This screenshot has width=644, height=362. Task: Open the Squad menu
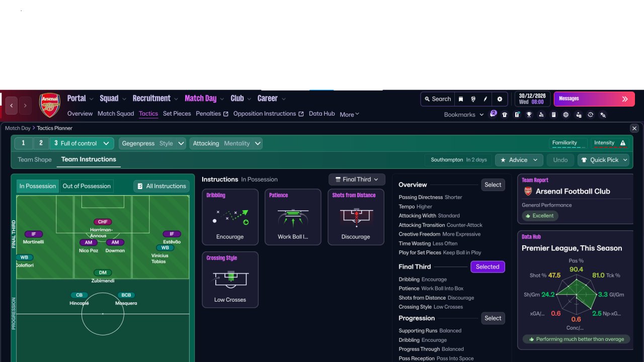point(113,99)
